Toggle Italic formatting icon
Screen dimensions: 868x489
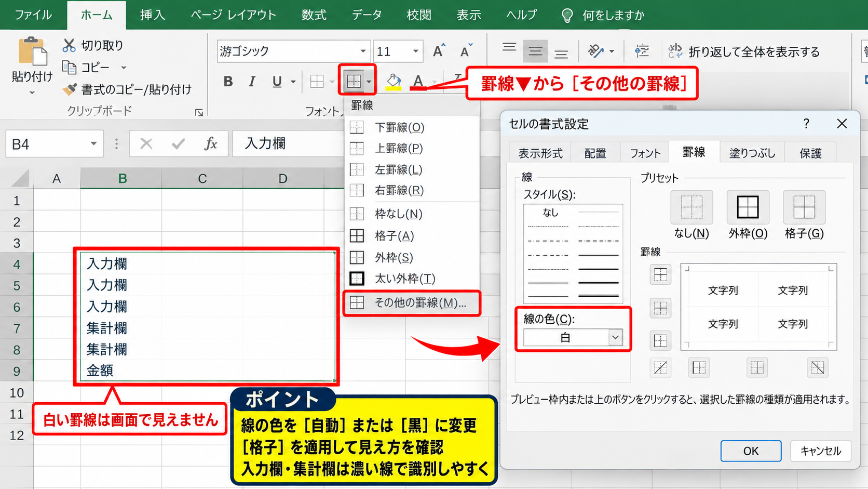pos(252,81)
